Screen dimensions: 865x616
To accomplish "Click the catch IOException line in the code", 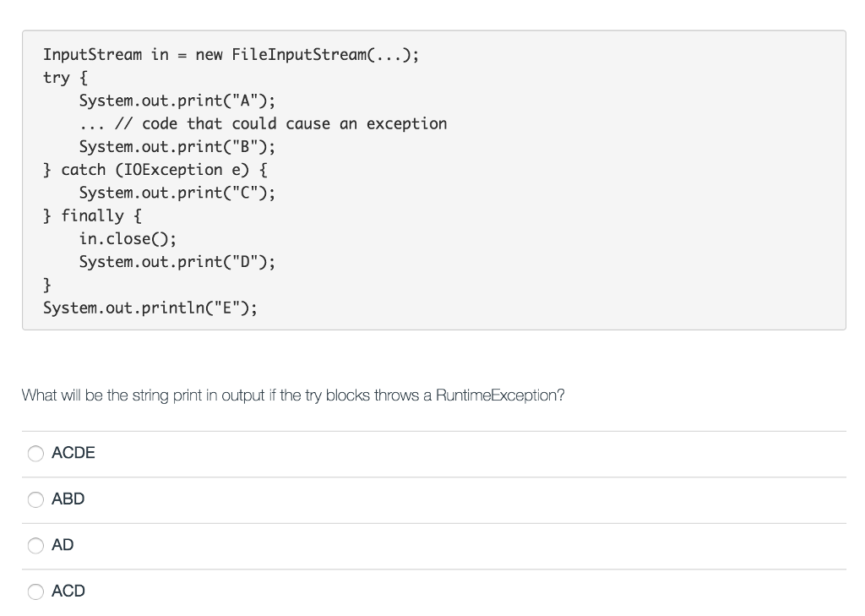I will tap(154, 169).
